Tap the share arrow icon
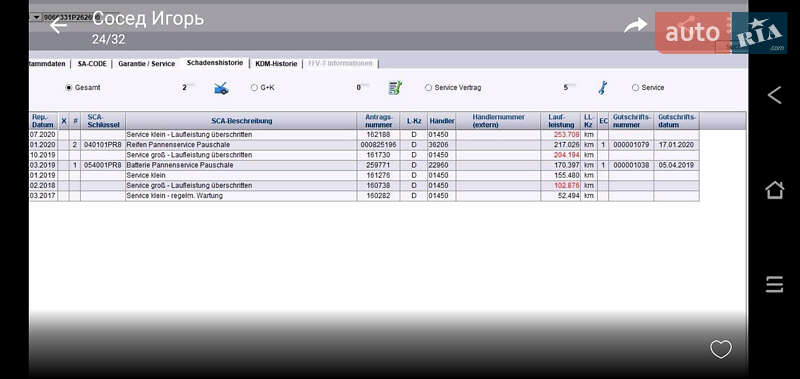Screen dimensions: 800x379 (636, 24)
